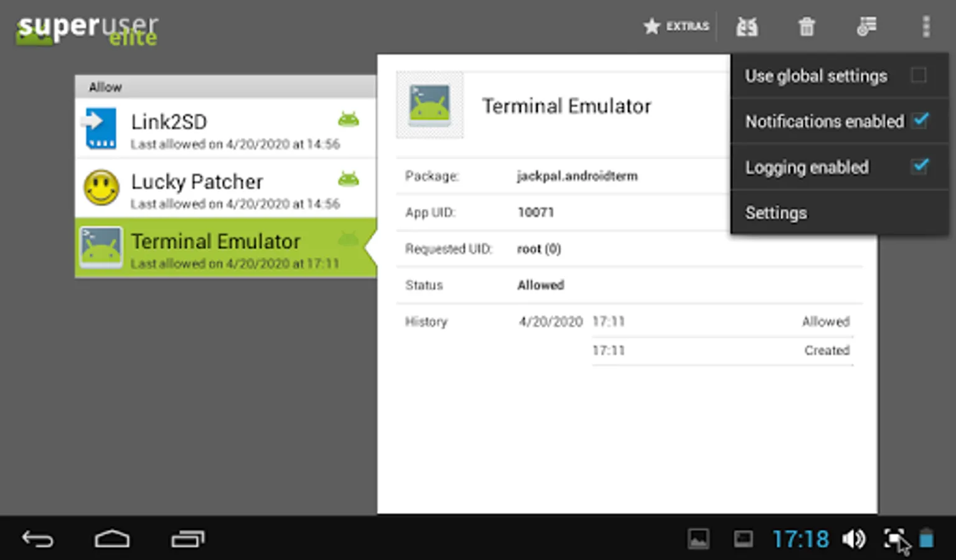
Task: Select Terminal Emulator in the Allow list
Action: pyautogui.click(x=225, y=248)
